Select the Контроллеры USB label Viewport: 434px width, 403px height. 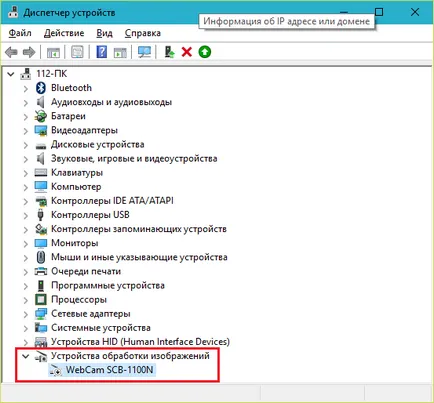tap(90, 215)
